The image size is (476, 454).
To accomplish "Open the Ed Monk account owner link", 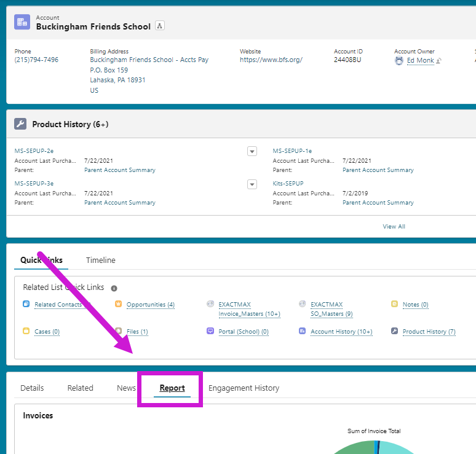I will pyautogui.click(x=420, y=60).
